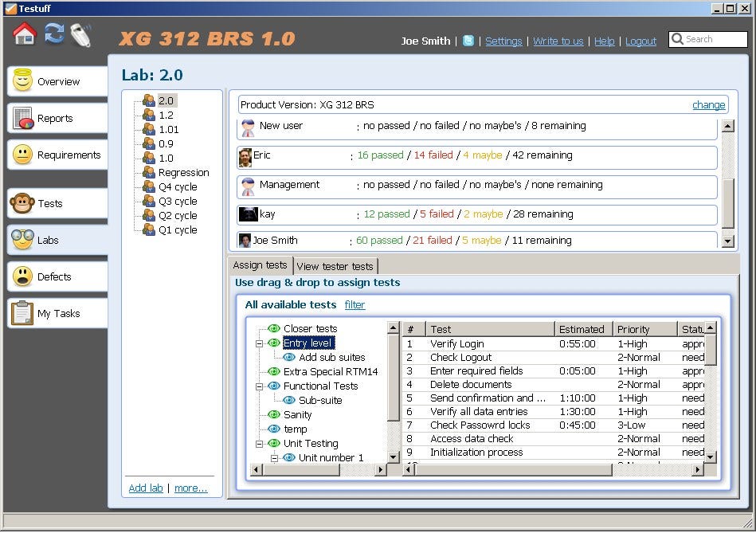The width and height of the screenshot is (756, 533).
Task: Collapse the Entry level tree node
Action: coord(260,343)
